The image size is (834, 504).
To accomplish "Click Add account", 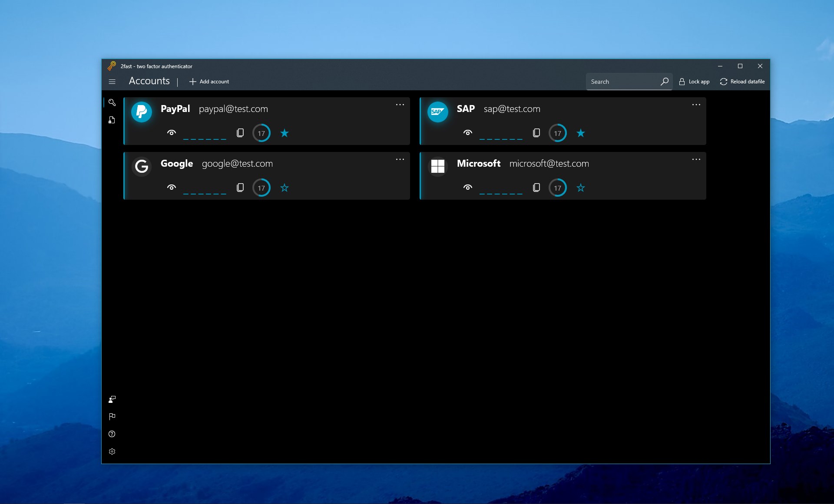I will (x=209, y=81).
